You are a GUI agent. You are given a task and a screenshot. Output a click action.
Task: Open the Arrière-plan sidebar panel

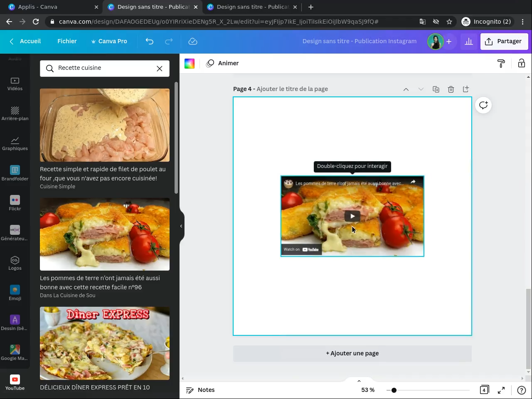tap(15, 113)
